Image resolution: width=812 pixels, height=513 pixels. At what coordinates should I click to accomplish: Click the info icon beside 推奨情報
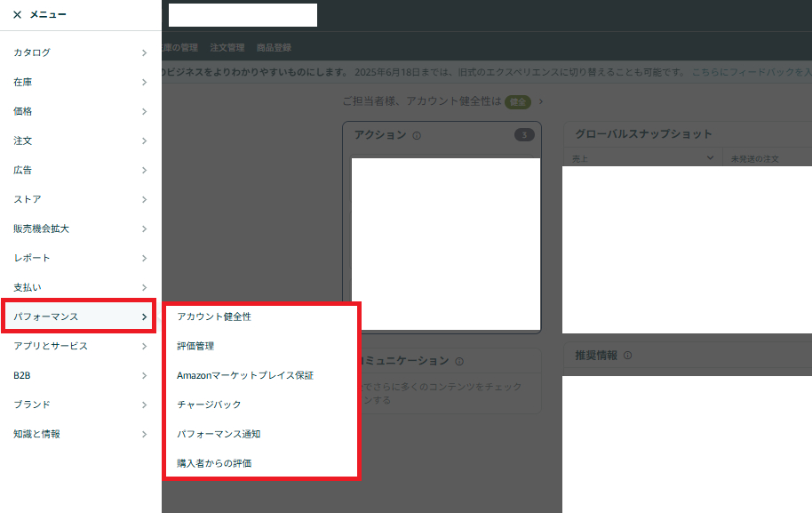point(628,357)
